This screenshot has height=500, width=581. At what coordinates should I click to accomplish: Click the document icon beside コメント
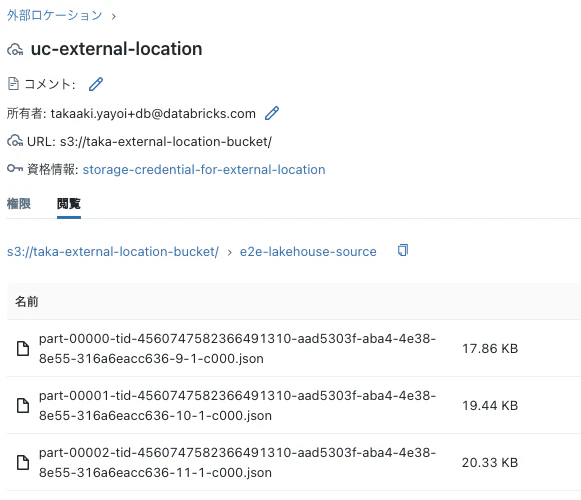(x=13, y=84)
